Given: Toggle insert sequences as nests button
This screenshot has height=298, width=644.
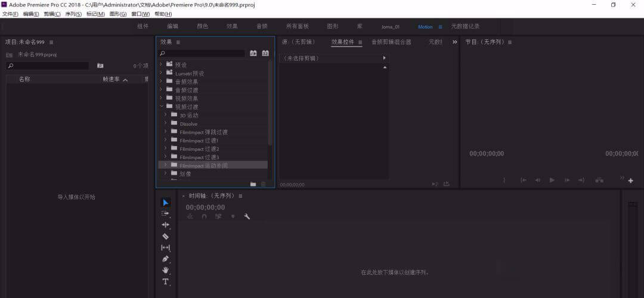Looking at the screenshot, I should tap(190, 216).
